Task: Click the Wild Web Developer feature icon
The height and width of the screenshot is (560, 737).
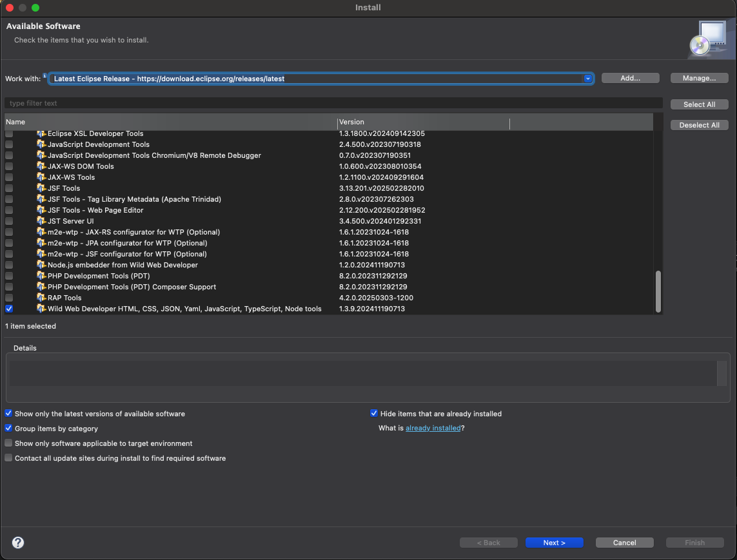Action: click(41, 309)
